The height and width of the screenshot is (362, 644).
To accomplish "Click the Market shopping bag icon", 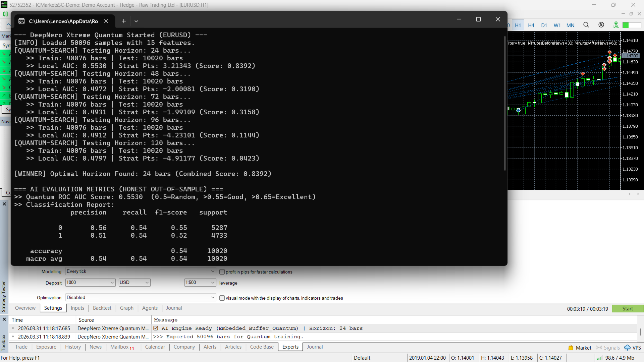I will tap(571, 348).
